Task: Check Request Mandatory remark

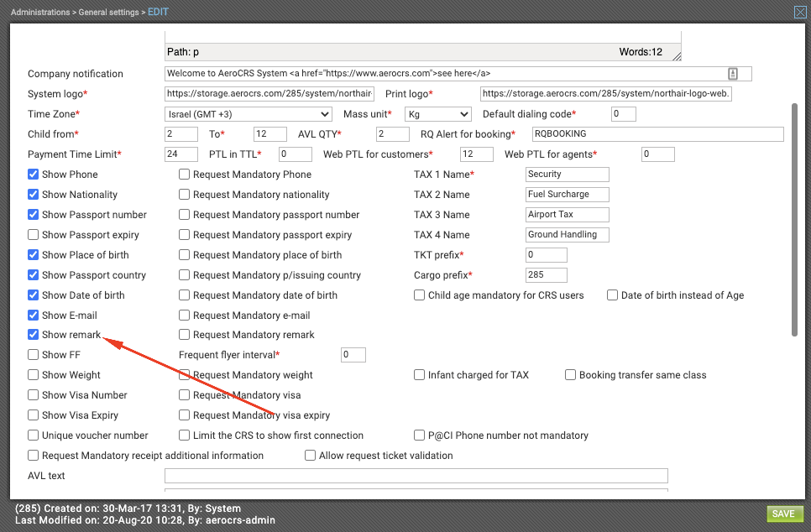Action: (184, 335)
